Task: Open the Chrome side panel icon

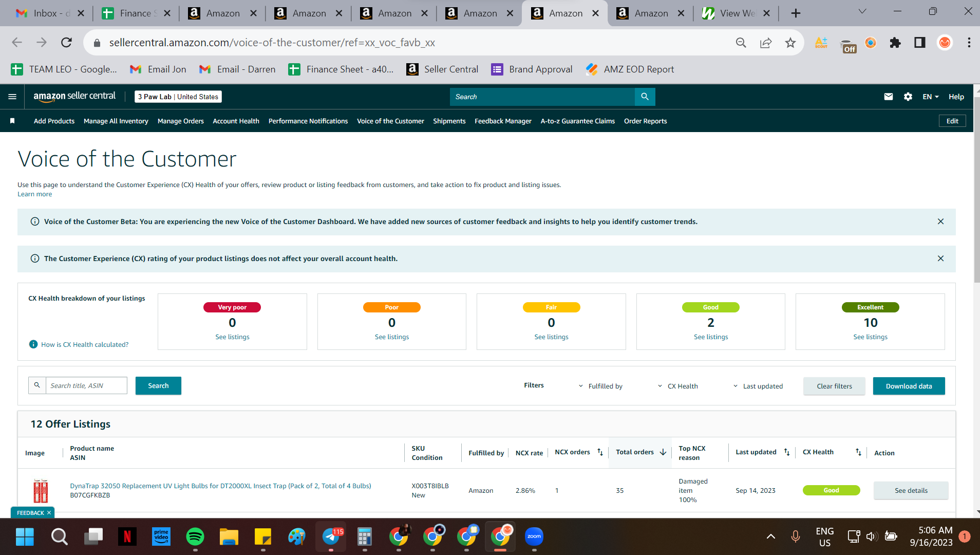Action: pos(919,43)
